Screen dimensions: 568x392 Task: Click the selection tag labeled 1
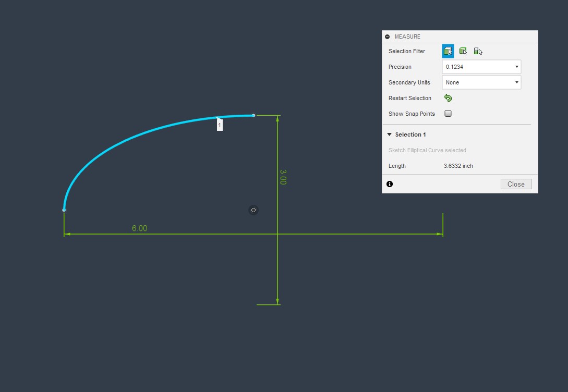220,125
